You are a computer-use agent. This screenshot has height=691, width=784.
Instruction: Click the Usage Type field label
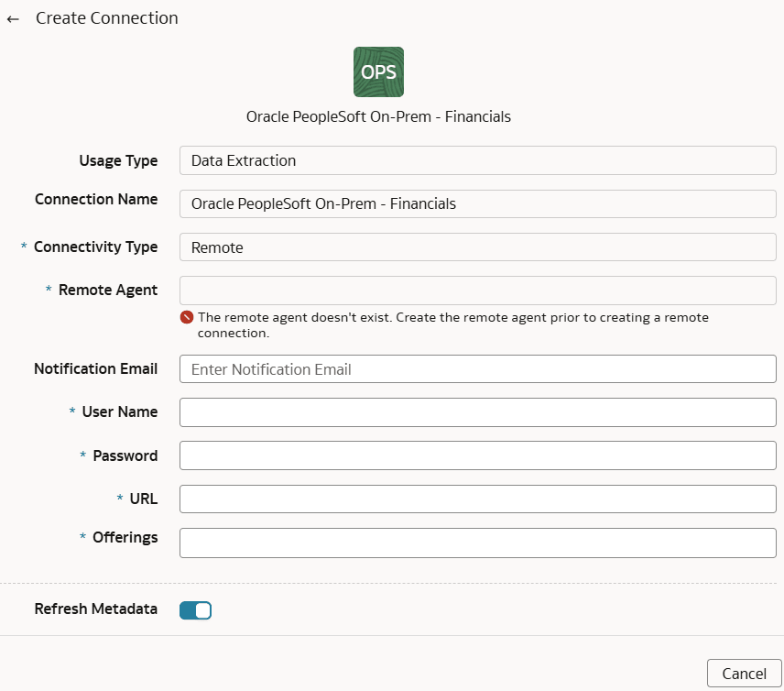click(117, 160)
